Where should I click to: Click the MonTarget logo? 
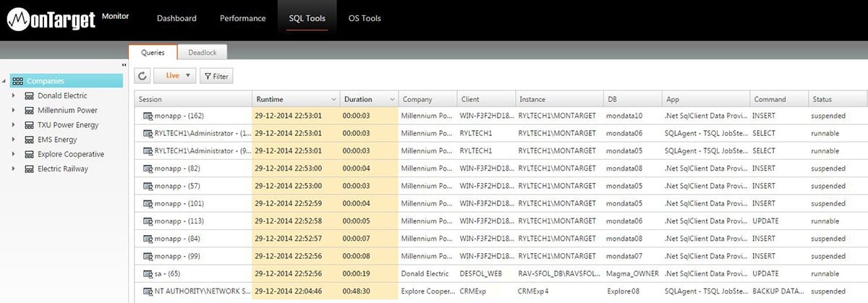click(51, 20)
